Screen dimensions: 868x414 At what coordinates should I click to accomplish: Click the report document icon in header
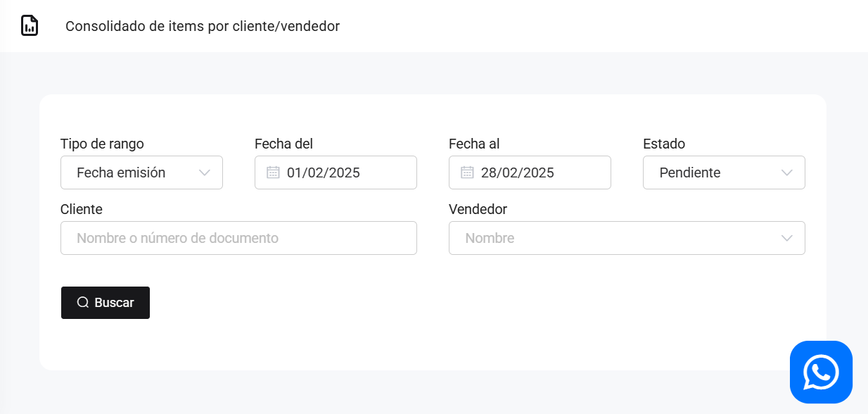tap(30, 26)
